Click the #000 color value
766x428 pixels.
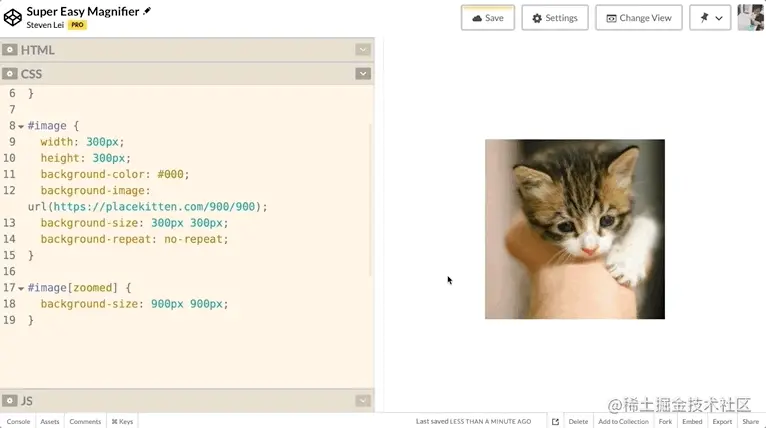(170, 174)
